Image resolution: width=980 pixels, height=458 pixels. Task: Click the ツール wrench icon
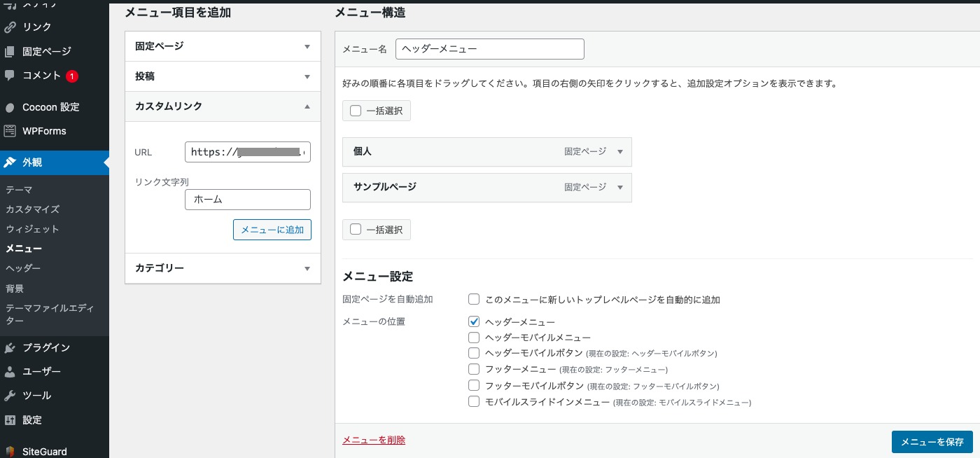tap(10, 396)
